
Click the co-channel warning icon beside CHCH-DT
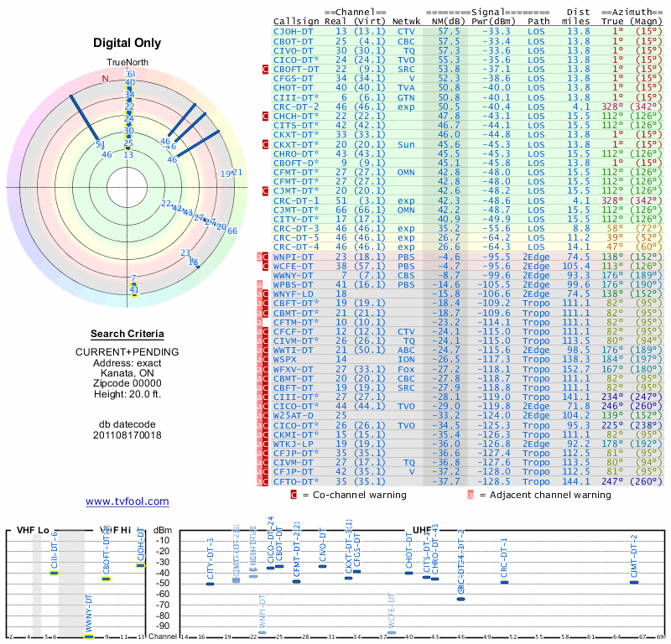click(x=266, y=116)
